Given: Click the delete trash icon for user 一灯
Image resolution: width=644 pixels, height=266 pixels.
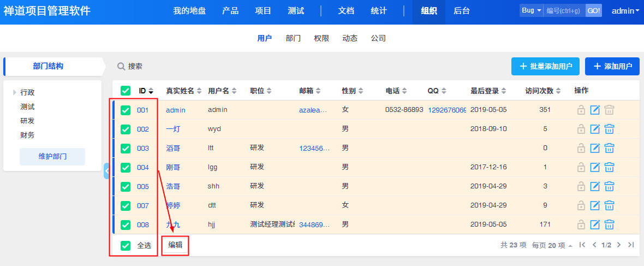Looking at the screenshot, I should tap(610, 129).
